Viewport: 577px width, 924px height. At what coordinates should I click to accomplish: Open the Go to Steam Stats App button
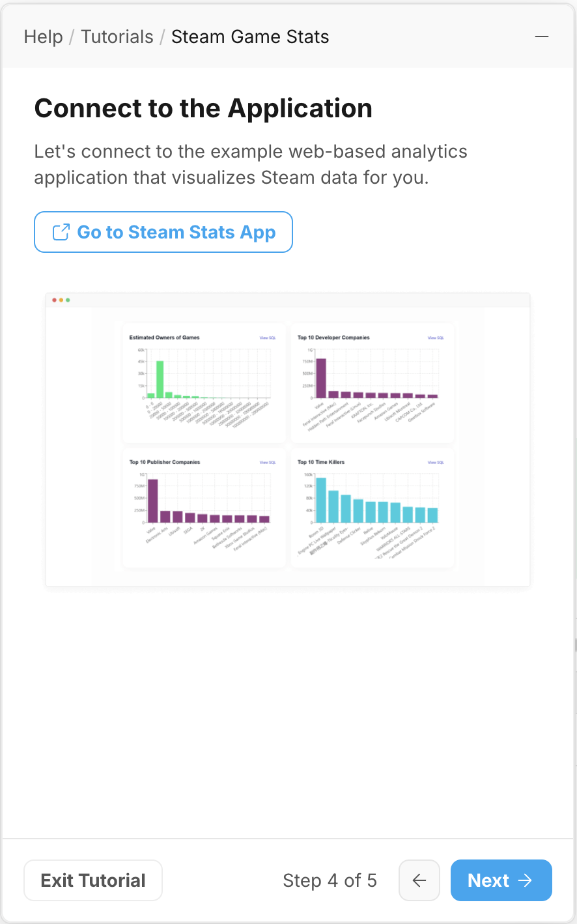click(x=163, y=232)
